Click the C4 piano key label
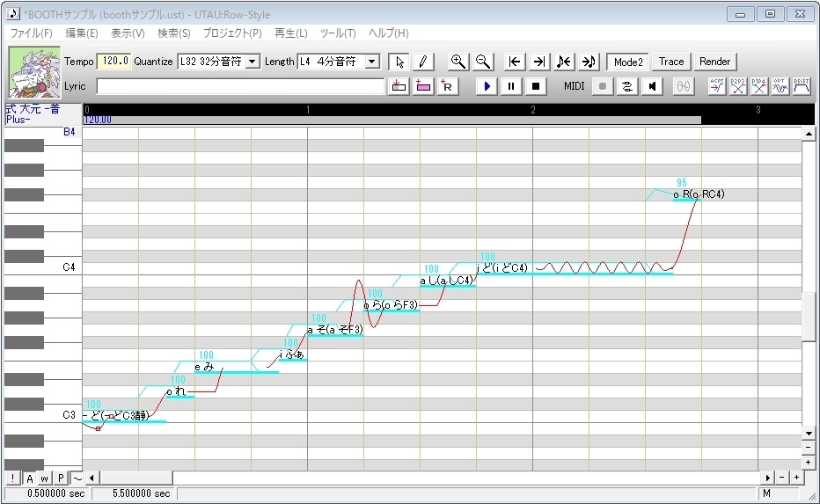820x504 pixels. coord(69,267)
